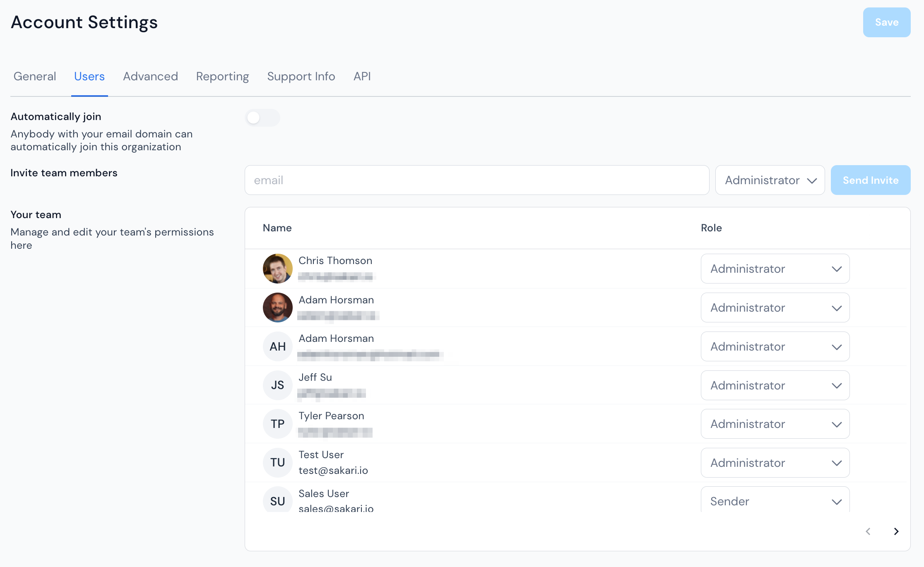The height and width of the screenshot is (567, 924).
Task: Click the Test User name
Action: point(321,455)
